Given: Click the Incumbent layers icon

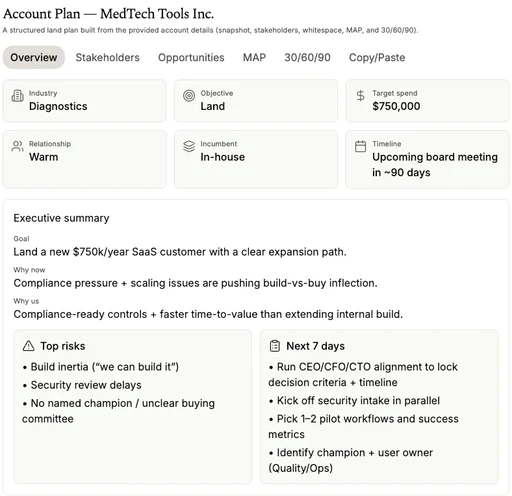Looking at the screenshot, I should [x=189, y=146].
